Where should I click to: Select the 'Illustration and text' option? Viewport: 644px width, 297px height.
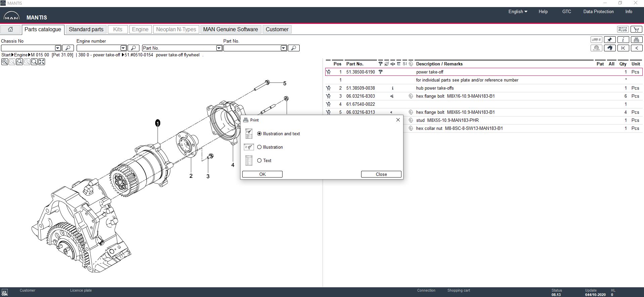259,134
